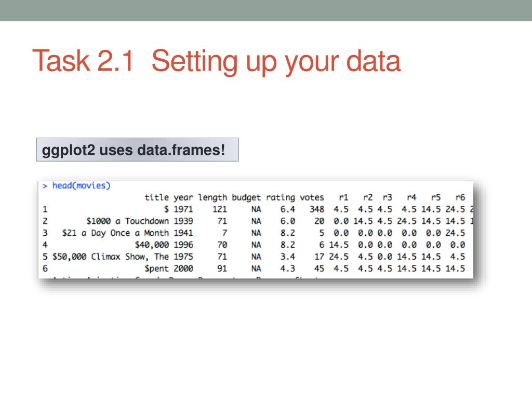Click the 'votes' column header
Image resolution: width=532 pixels, height=399 pixels.
[312, 197]
